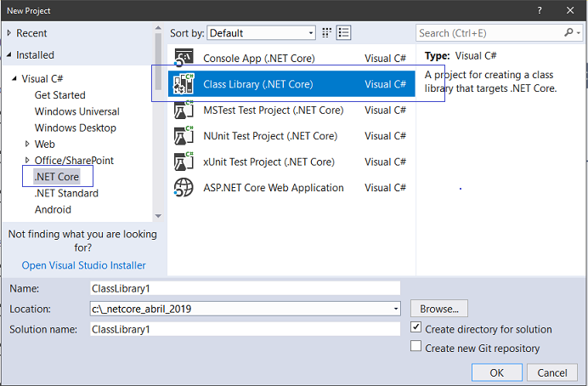Uncheck Create directory for solution
Viewport: 588px width, 386px height.
point(416,327)
